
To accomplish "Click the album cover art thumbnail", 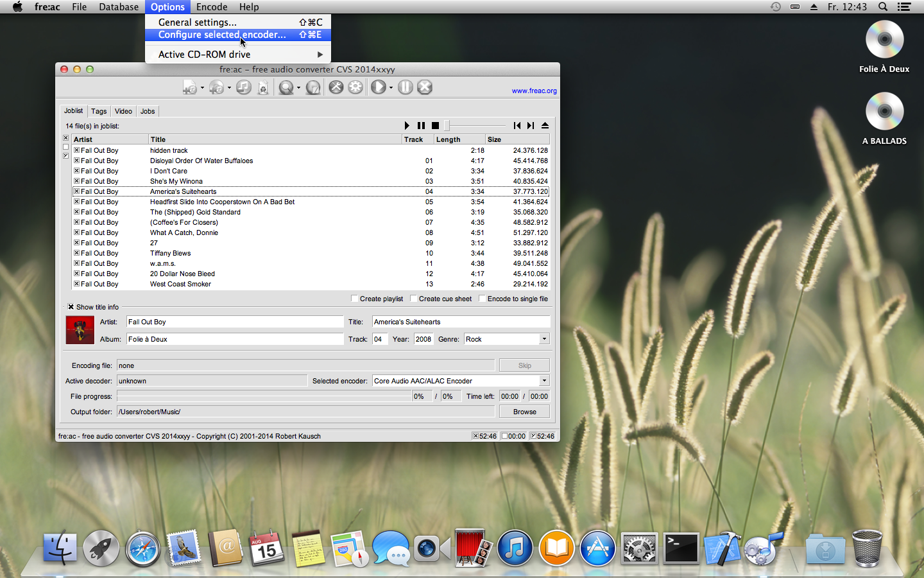I will [x=80, y=330].
